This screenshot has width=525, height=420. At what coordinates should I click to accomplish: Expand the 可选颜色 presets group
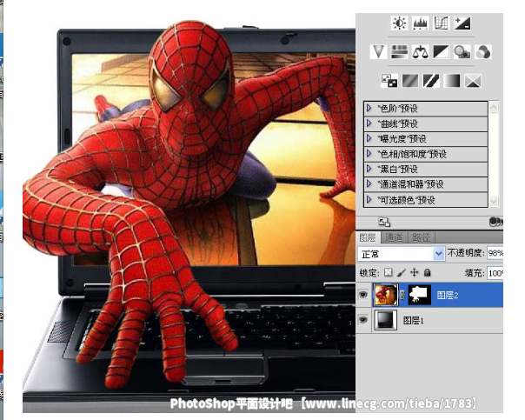pos(369,200)
